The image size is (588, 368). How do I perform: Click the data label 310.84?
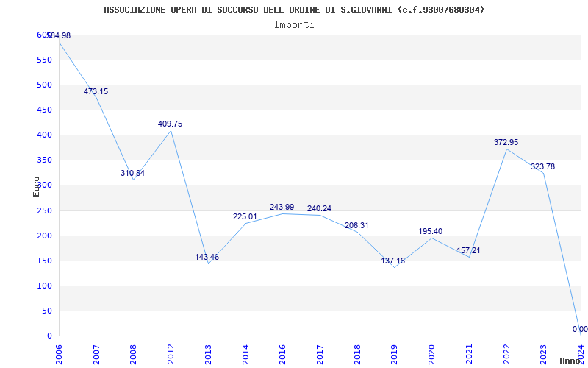click(132, 173)
